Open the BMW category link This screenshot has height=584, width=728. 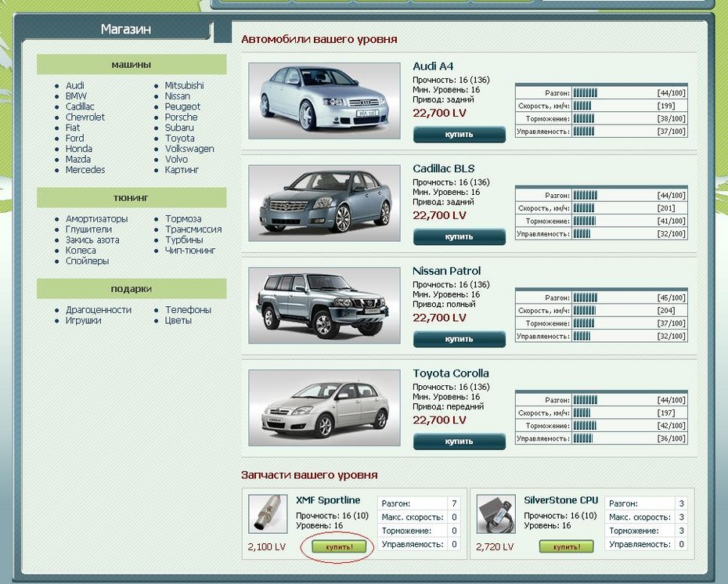click(76, 96)
